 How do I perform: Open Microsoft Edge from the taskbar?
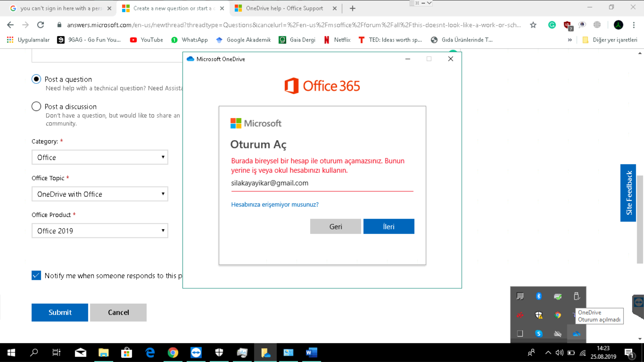click(x=150, y=353)
